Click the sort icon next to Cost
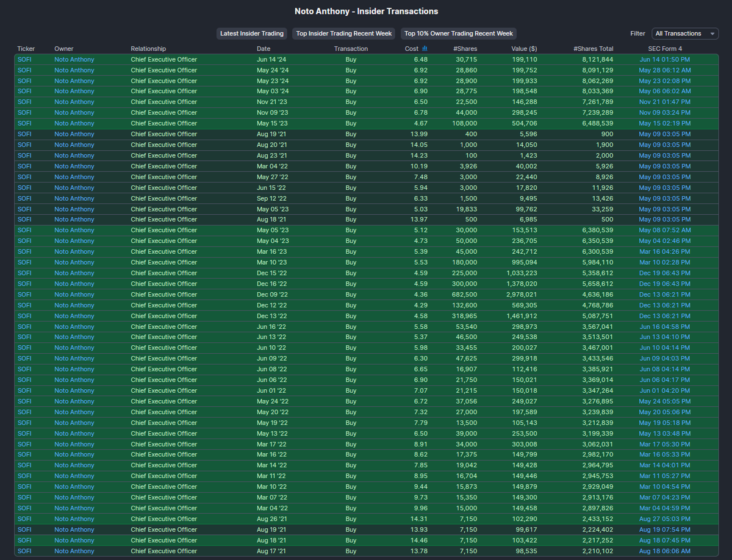 click(425, 49)
